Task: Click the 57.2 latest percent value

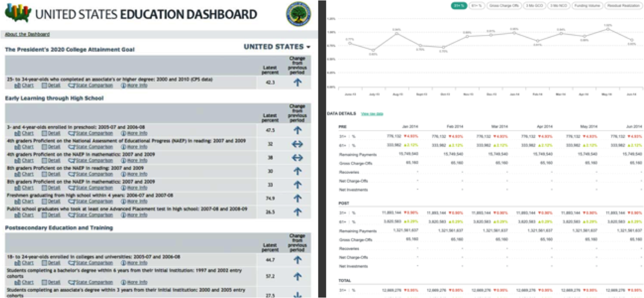Action: click(270, 276)
